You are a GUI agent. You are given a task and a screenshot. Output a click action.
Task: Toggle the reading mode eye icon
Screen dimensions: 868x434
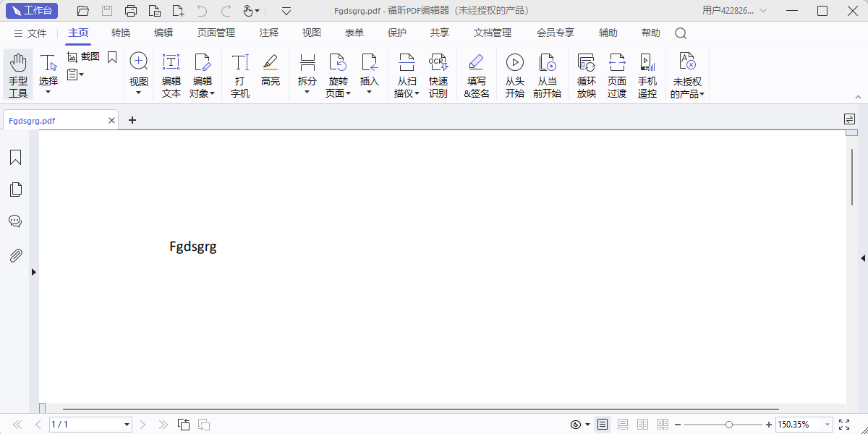tap(575, 424)
